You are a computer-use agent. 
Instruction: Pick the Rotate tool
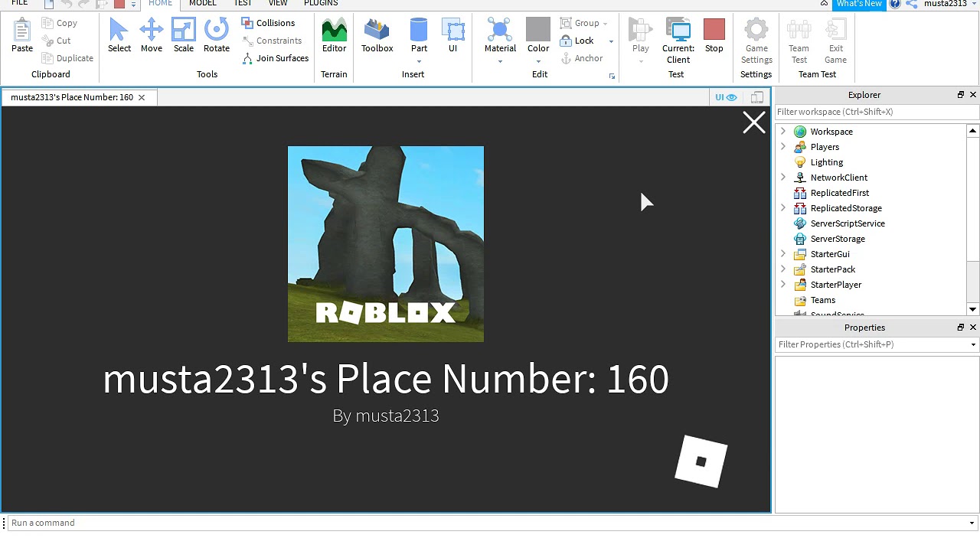tap(216, 36)
